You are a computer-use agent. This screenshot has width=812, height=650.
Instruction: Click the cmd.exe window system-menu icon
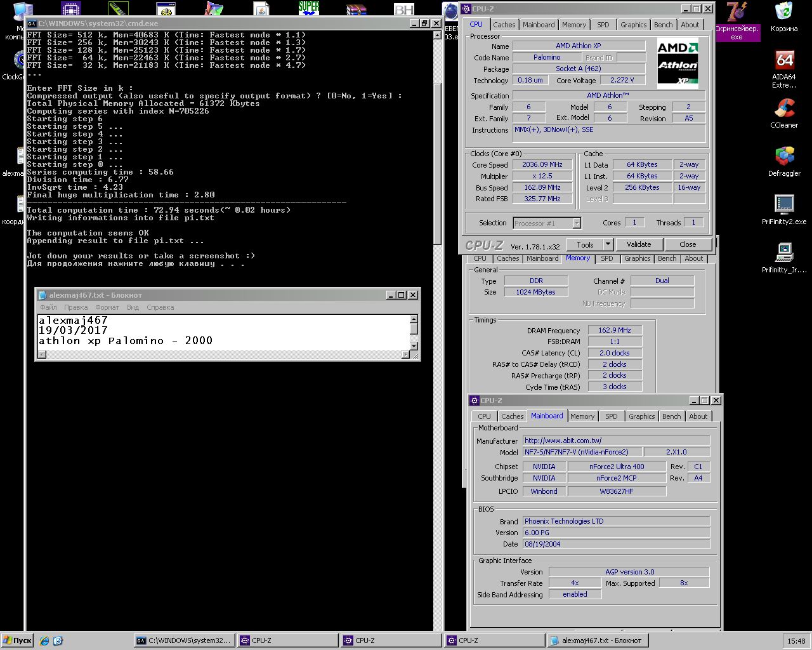coord(32,23)
